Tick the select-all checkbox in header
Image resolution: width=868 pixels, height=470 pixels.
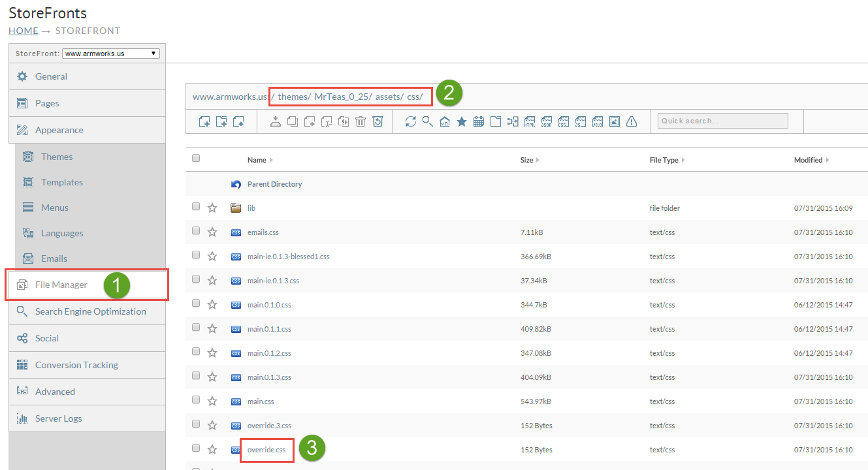[196, 158]
